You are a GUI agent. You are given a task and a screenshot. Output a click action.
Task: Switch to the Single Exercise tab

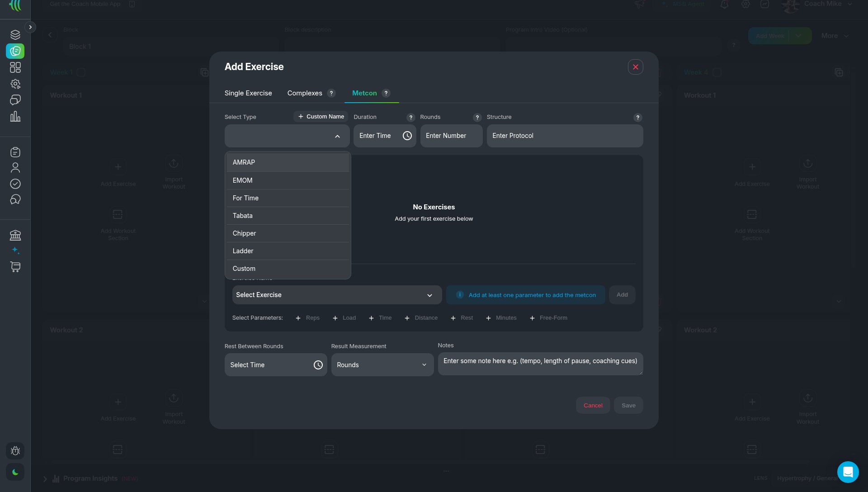[248, 93]
